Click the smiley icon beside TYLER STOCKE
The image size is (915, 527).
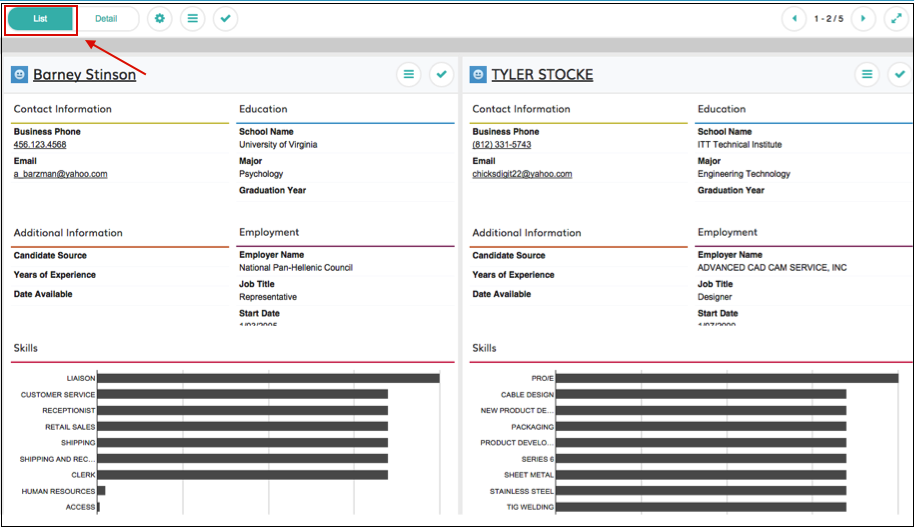pos(478,74)
